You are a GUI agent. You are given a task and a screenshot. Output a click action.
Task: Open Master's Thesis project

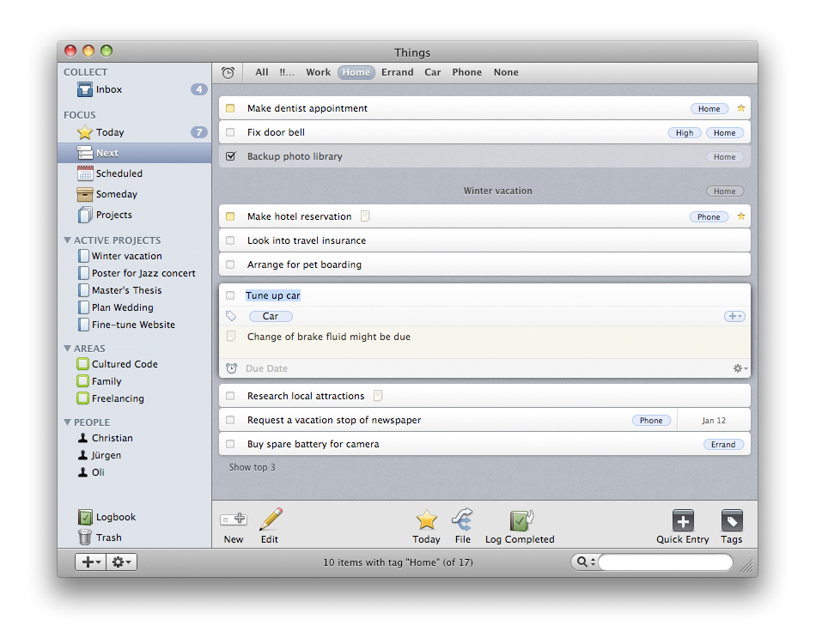coord(126,290)
